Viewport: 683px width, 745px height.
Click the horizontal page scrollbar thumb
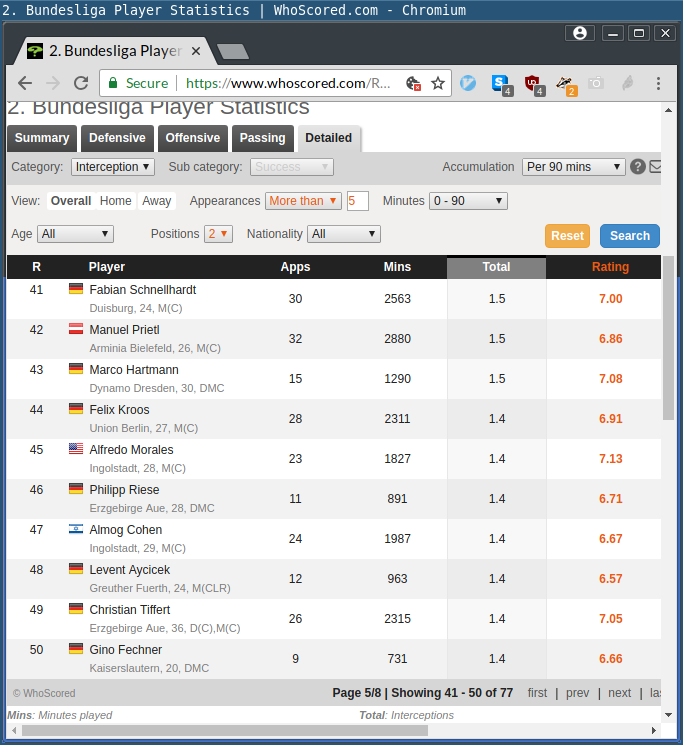225,730
